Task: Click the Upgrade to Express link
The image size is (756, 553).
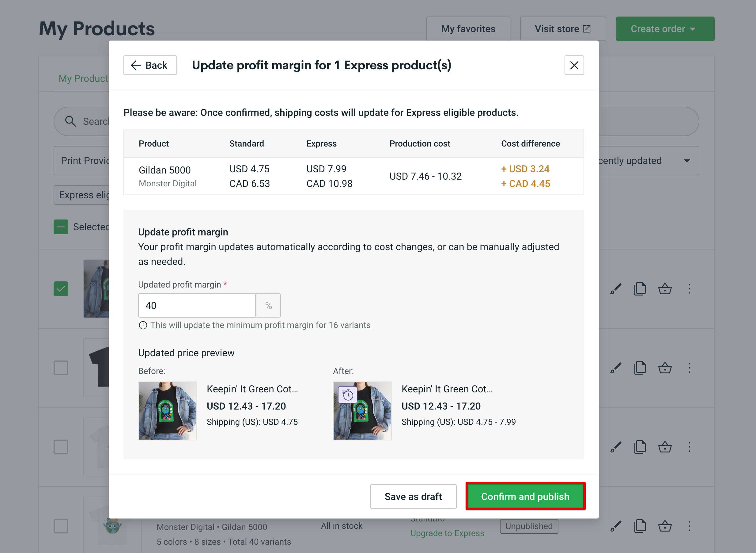Action: click(447, 533)
